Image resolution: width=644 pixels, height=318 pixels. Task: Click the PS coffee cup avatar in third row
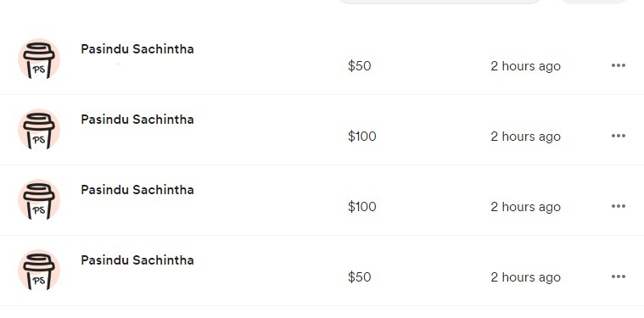[39, 200]
